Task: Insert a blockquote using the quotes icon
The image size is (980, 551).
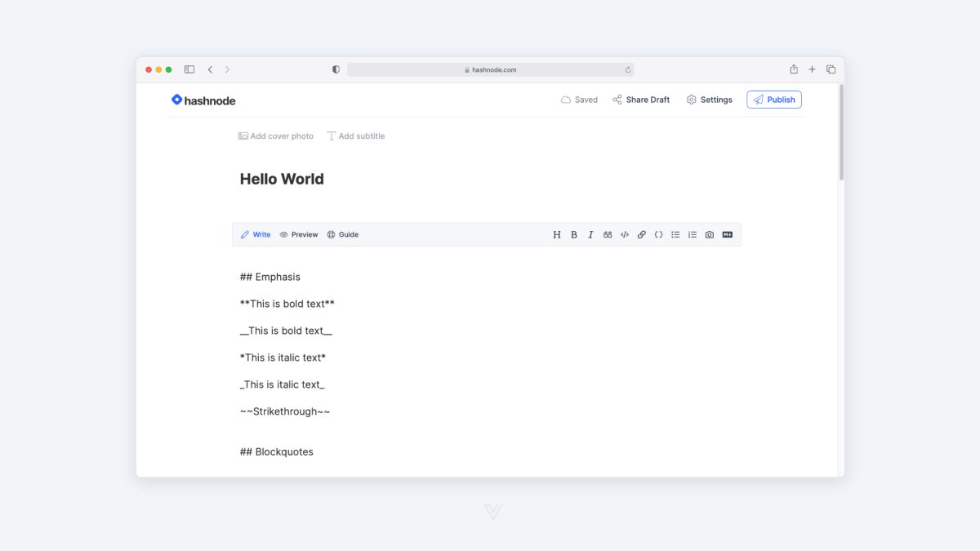Action: pos(608,234)
